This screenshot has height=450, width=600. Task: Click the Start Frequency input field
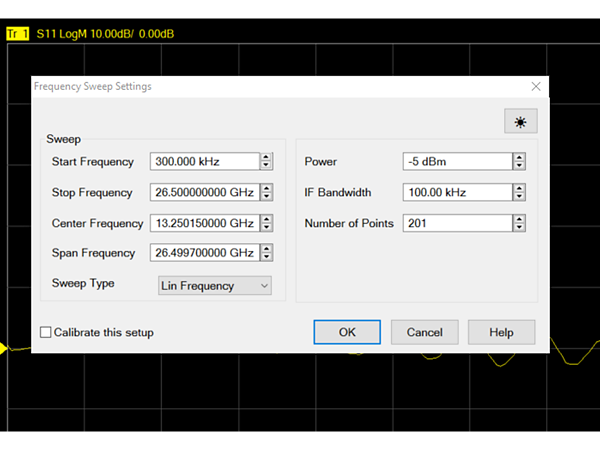(x=203, y=161)
